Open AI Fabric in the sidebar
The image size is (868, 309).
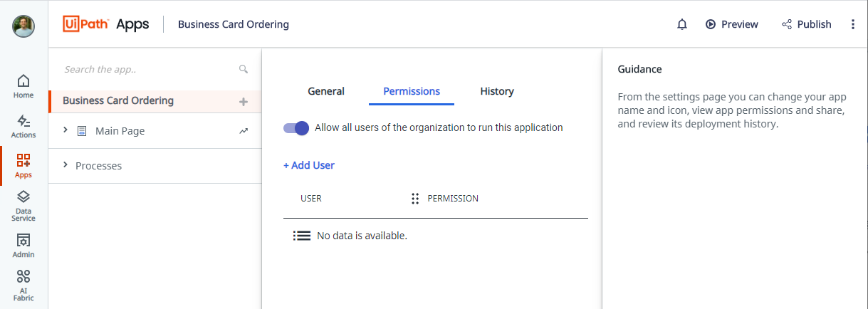coord(23,286)
